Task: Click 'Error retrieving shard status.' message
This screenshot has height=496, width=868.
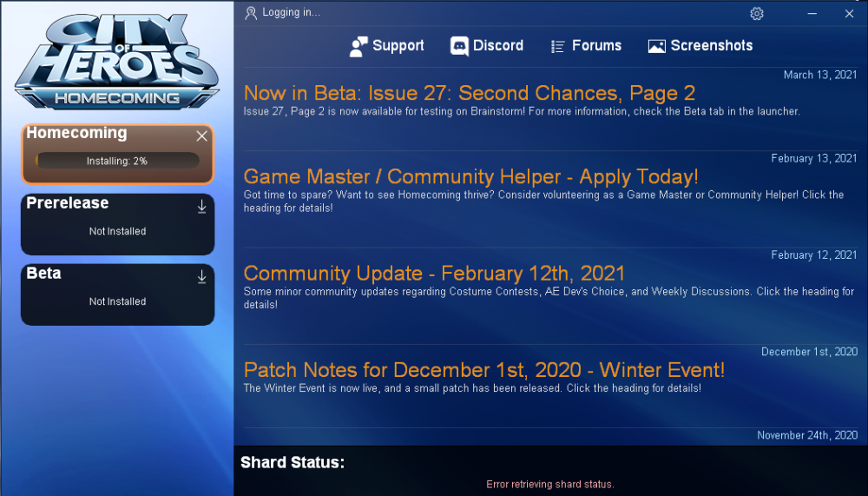Action: click(550, 484)
